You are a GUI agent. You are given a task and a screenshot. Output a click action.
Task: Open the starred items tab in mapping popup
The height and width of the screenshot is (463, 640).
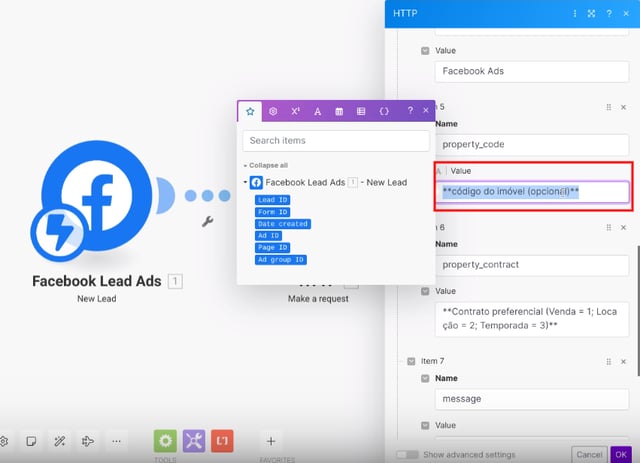pyautogui.click(x=250, y=111)
